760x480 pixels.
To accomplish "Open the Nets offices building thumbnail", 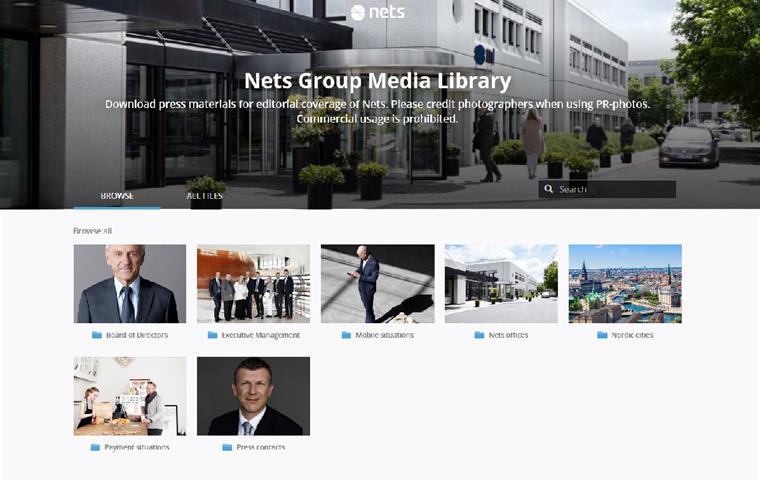I will 501,284.
